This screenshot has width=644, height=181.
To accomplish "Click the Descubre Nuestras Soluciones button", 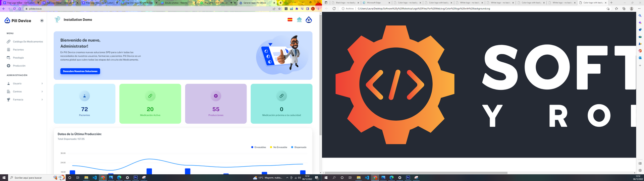I will click(80, 71).
